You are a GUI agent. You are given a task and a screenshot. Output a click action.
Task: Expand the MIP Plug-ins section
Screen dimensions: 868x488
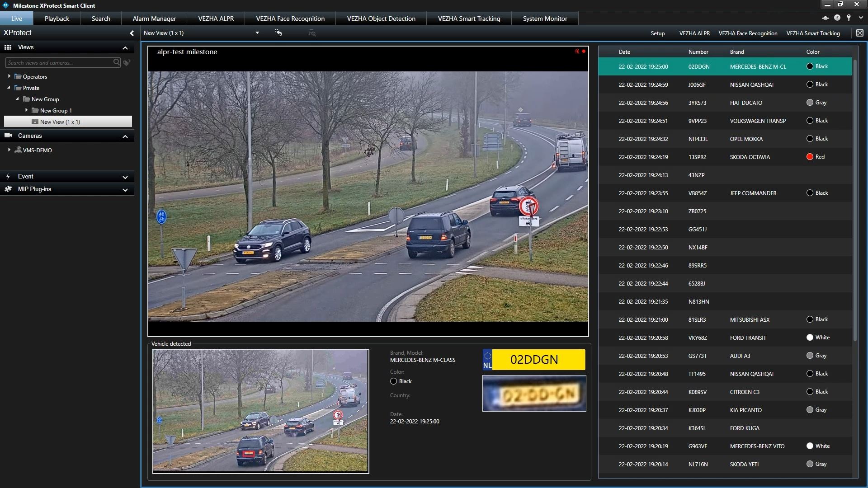click(125, 190)
